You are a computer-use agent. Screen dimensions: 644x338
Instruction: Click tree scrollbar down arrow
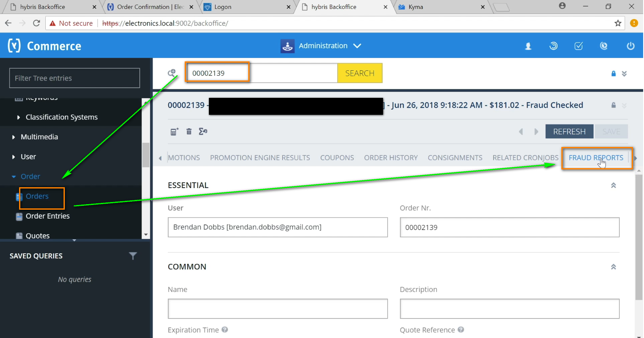point(146,235)
